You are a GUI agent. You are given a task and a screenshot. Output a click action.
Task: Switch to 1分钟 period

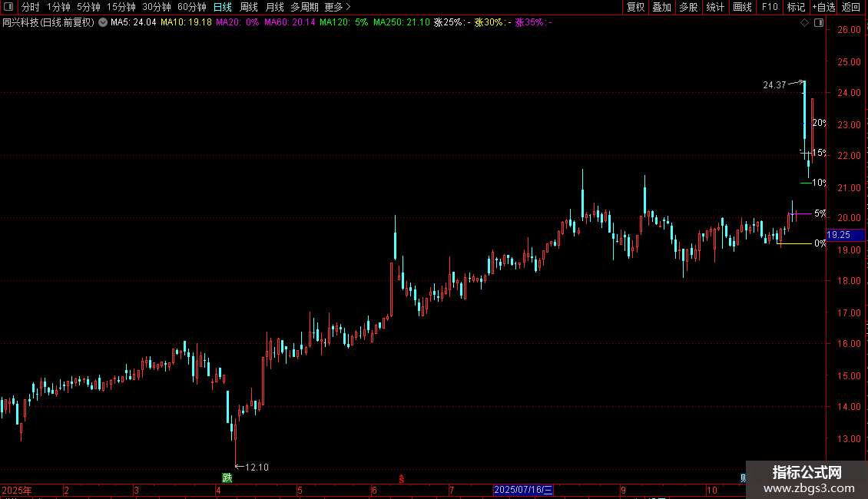[58, 7]
